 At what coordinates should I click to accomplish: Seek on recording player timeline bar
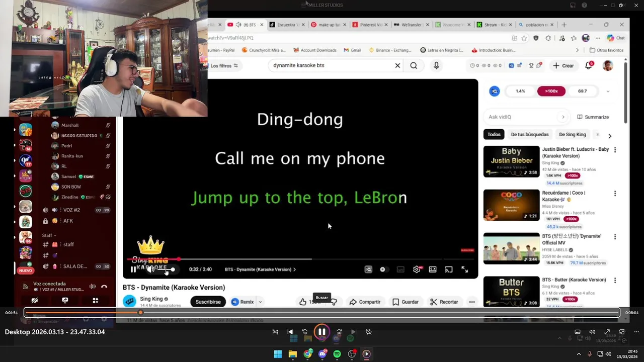click(x=322, y=313)
